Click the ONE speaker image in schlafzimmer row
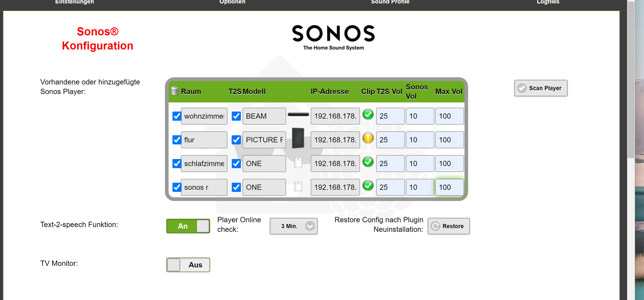Image resolution: width=644 pixels, height=300 pixels. click(x=298, y=163)
